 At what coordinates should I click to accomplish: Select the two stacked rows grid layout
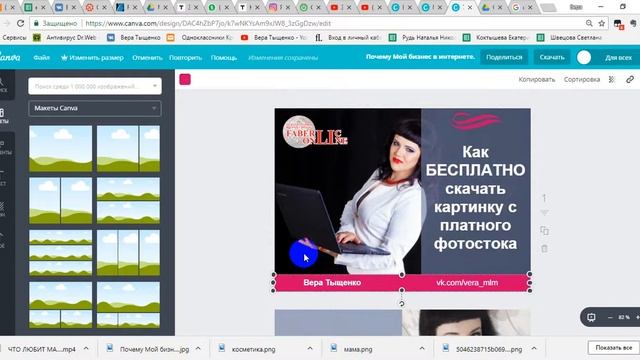click(x=129, y=200)
